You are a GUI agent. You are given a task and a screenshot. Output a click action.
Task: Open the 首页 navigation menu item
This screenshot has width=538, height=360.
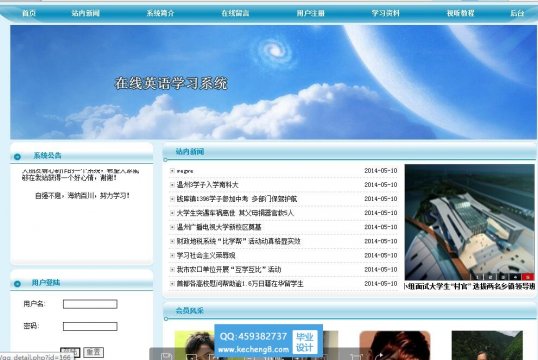click(29, 13)
